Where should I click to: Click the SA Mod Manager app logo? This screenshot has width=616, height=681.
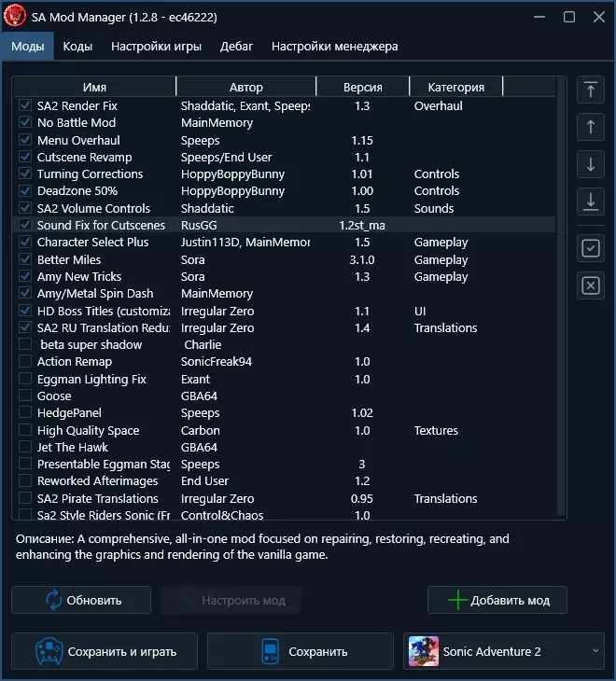pyautogui.click(x=14, y=16)
